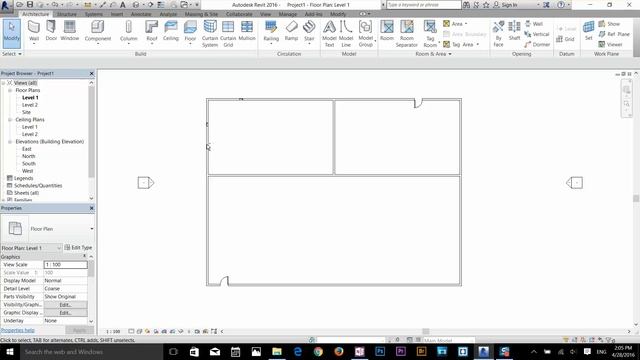Choose the Curtain System tool
This screenshot has width=640, height=360.
[x=210, y=34]
